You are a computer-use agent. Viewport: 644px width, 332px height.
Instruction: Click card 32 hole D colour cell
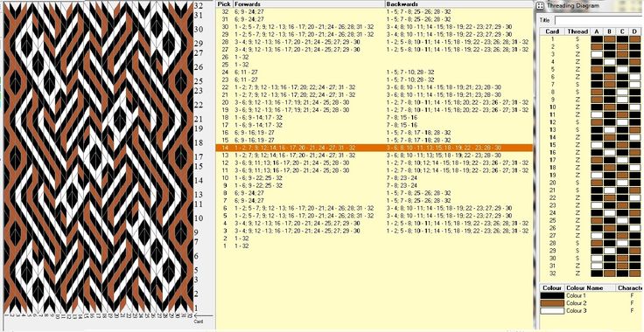click(x=635, y=273)
